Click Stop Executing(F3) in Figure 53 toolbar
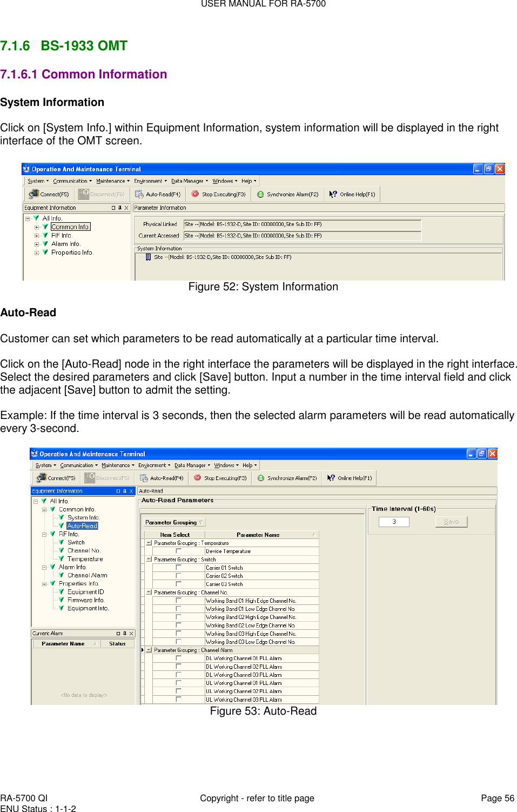The image size is (517, 812). click(x=220, y=478)
